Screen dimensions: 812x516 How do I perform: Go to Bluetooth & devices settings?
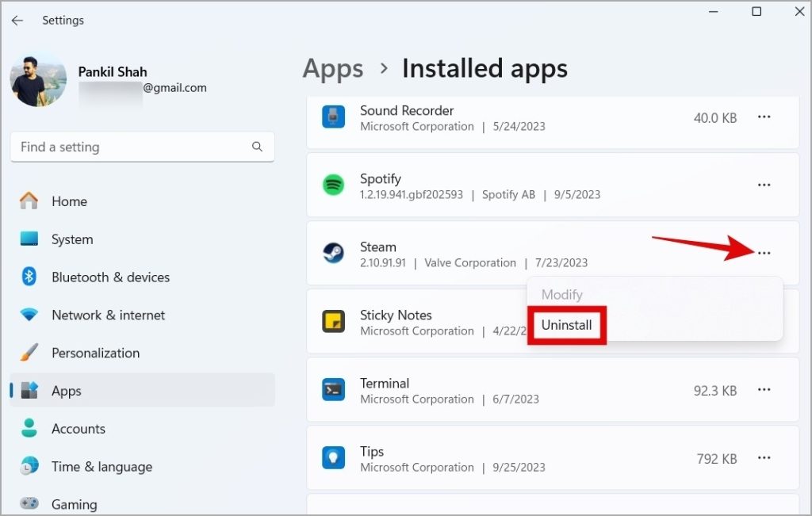click(x=142, y=277)
